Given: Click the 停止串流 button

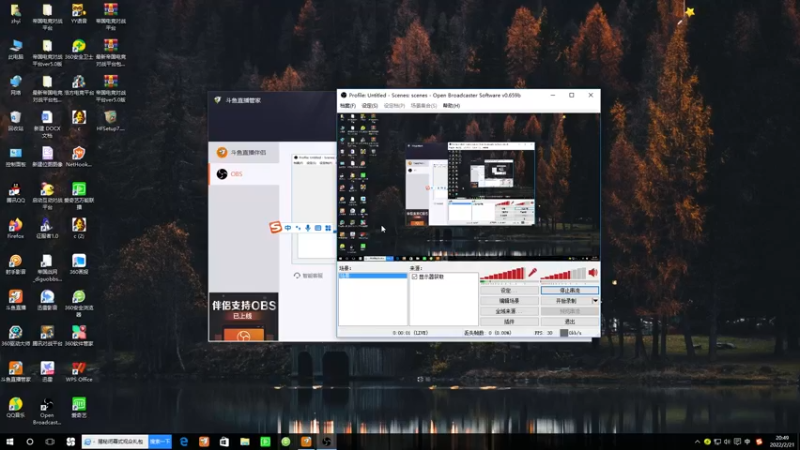Looking at the screenshot, I should click(569, 290).
